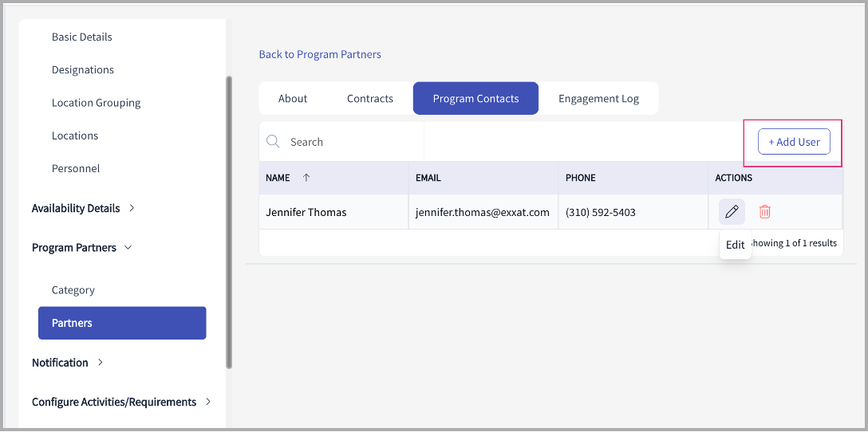
Task: Select Designations in the sidebar
Action: click(82, 70)
